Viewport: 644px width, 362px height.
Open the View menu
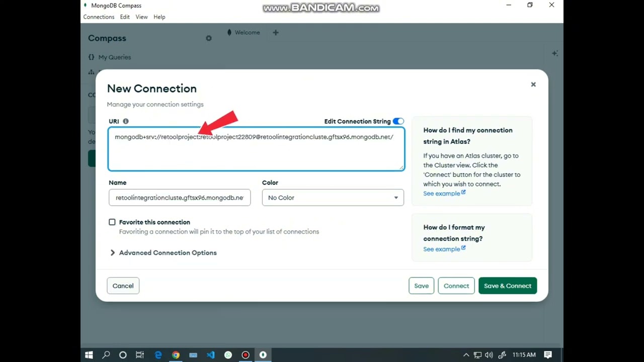click(141, 17)
